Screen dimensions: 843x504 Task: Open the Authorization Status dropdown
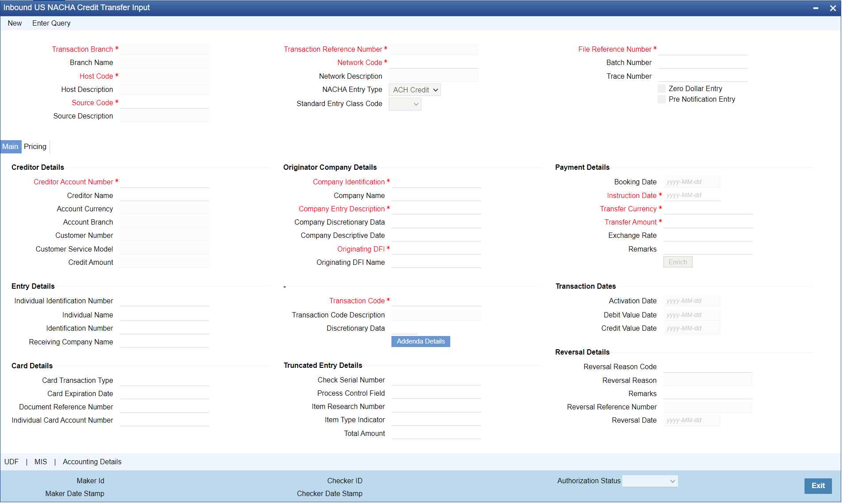(x=650, y=481)
